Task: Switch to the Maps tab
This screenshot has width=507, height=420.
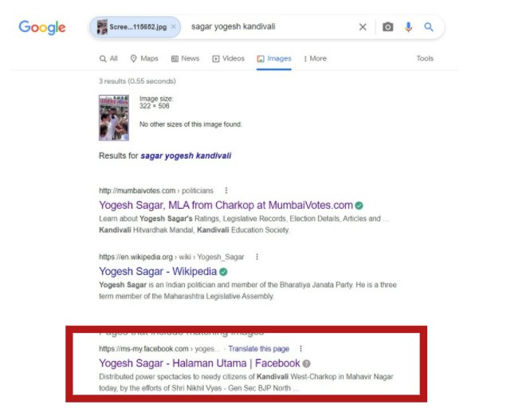Action: click(x=144, y=58)
